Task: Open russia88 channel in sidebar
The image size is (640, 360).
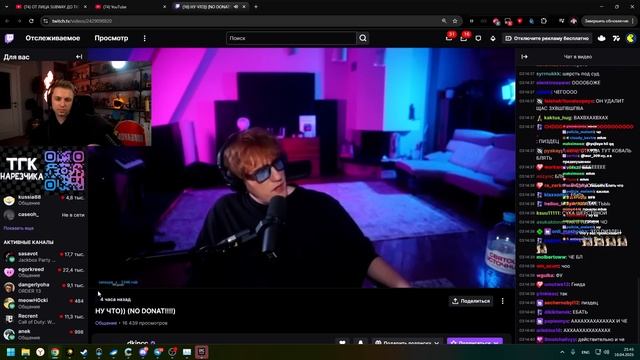Action: click(x=44, y=200)
